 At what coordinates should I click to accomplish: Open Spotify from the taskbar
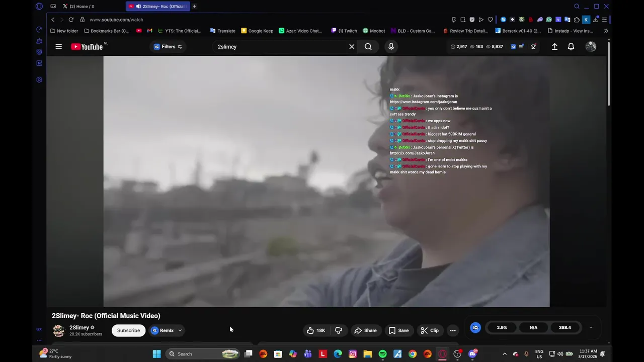382,354
